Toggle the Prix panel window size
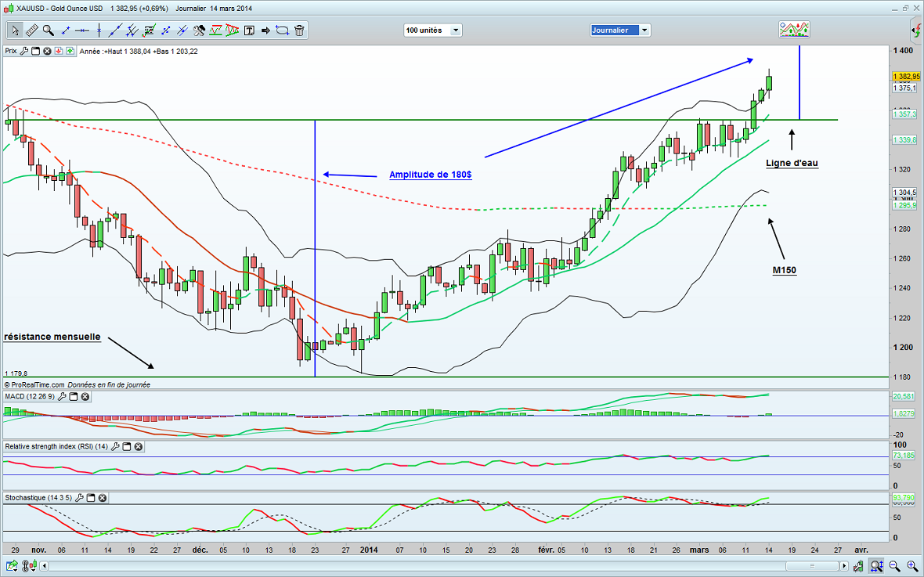924x577 pixels. pyautogui.click(x=35, y=51)
